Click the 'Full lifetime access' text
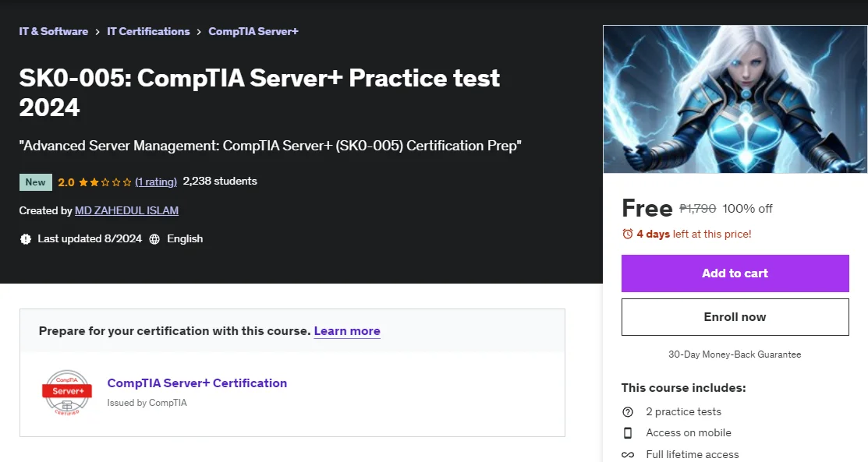Image resolution: width=868 pixels, height=462 pixels. (693, 455)
